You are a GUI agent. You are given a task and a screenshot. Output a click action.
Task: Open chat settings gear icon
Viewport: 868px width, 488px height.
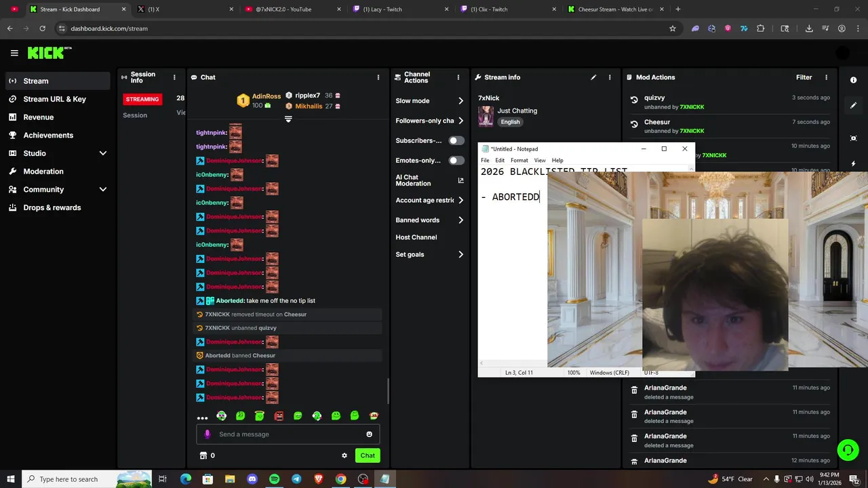[344, 455]
